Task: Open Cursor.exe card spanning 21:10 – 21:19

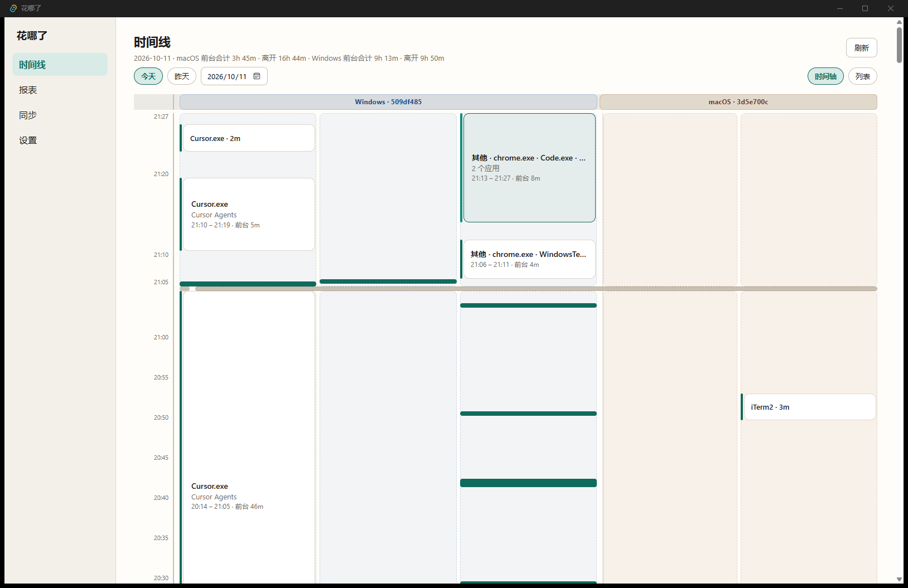Action: (x=248, y=215)
